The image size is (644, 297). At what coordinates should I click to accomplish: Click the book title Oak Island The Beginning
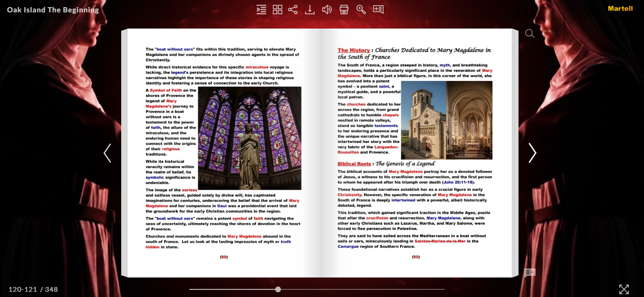pos(53,10)
